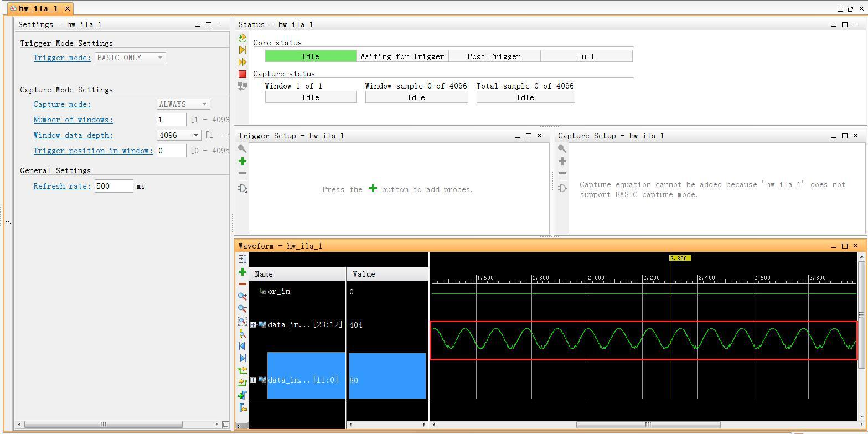This screenshot has height=434, width=868.
Task: Click Run Trigger Immediate double-arrow icon
Action: (242, 62)
